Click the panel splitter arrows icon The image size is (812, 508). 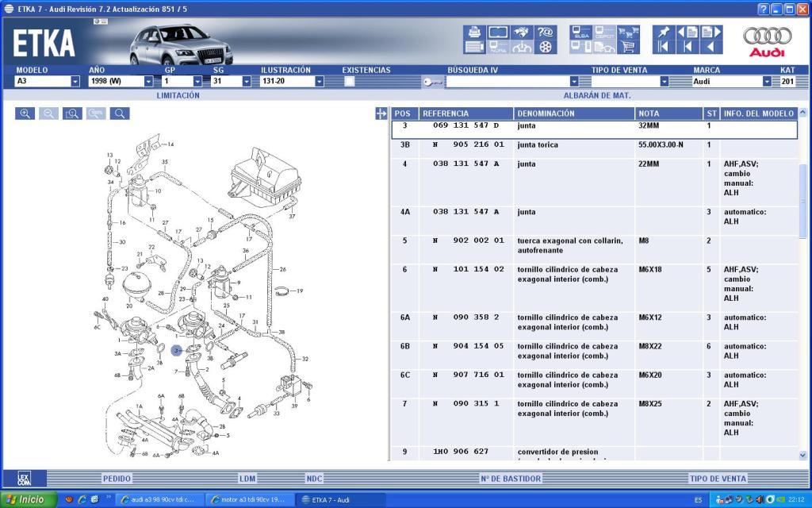coord(381,114)
